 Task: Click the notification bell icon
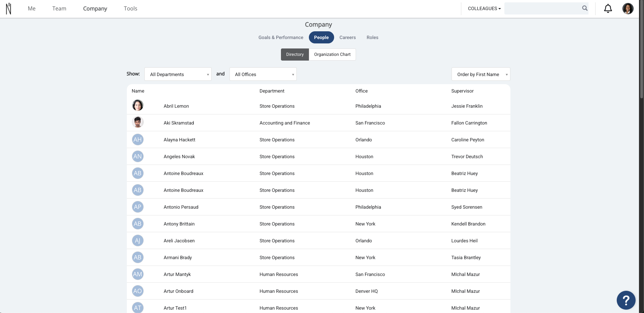click(x=608, y=8)
